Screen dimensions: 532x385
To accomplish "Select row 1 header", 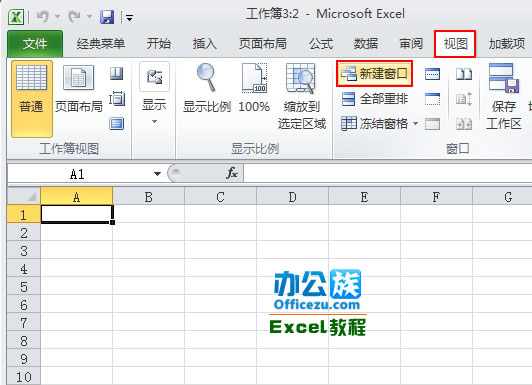I will pyautogui.click(x=24, y=214).
